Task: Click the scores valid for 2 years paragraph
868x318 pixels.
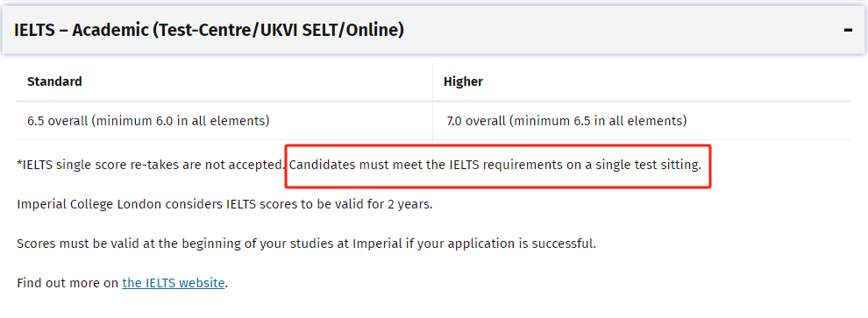Action: coord(224,204)
